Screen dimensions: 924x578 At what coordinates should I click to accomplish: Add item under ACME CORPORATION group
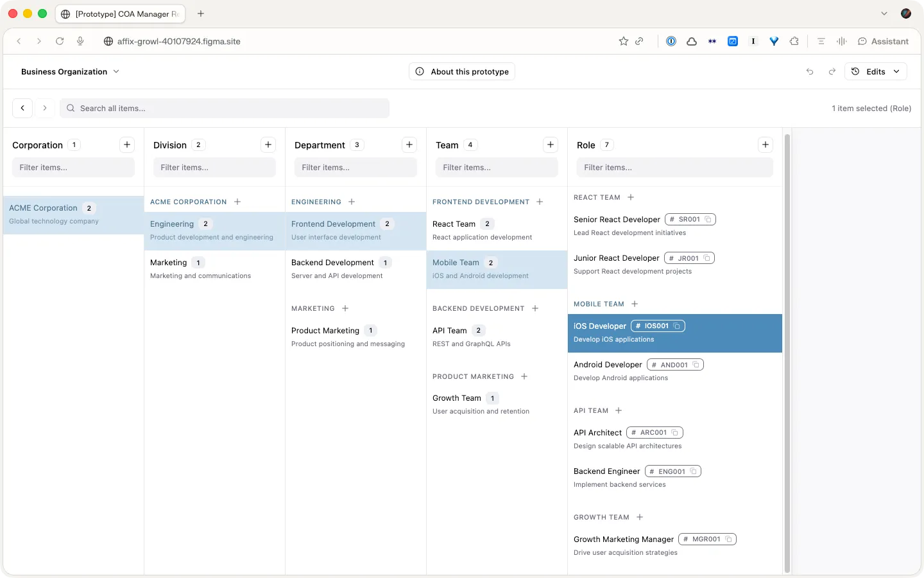click(237, 202)
